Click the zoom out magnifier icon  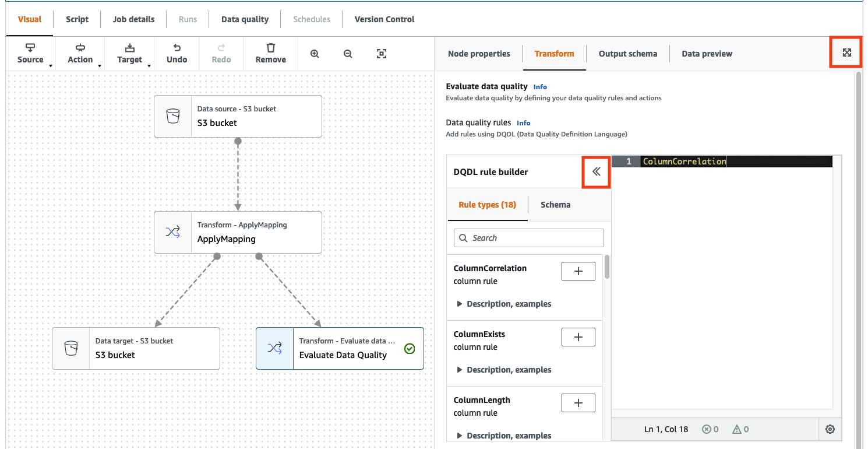(348, 54)
